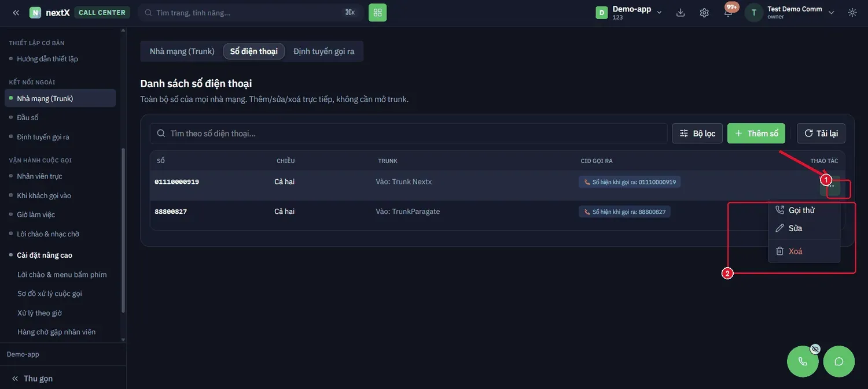Click the green Thêm số button
Viewport: 868px width, 389px height.
tap(756, 134)
